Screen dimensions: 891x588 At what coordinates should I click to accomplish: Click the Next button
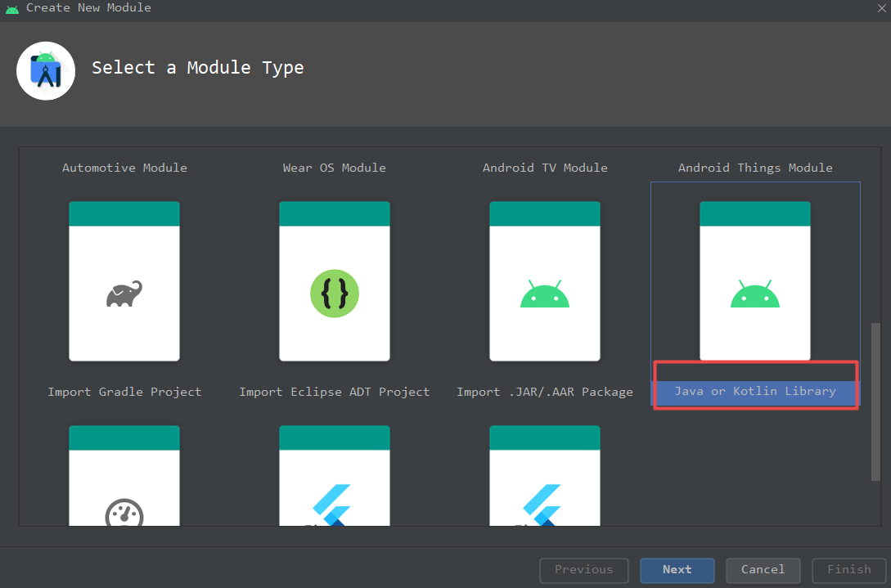click(677, 570)
